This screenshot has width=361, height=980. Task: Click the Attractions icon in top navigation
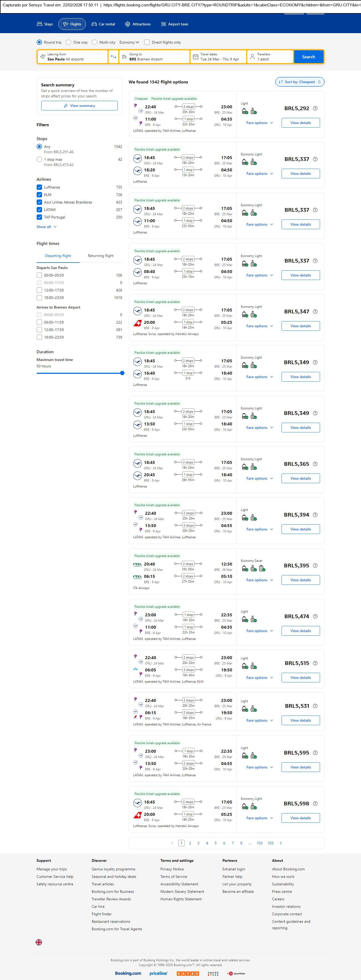pos(128,24)
